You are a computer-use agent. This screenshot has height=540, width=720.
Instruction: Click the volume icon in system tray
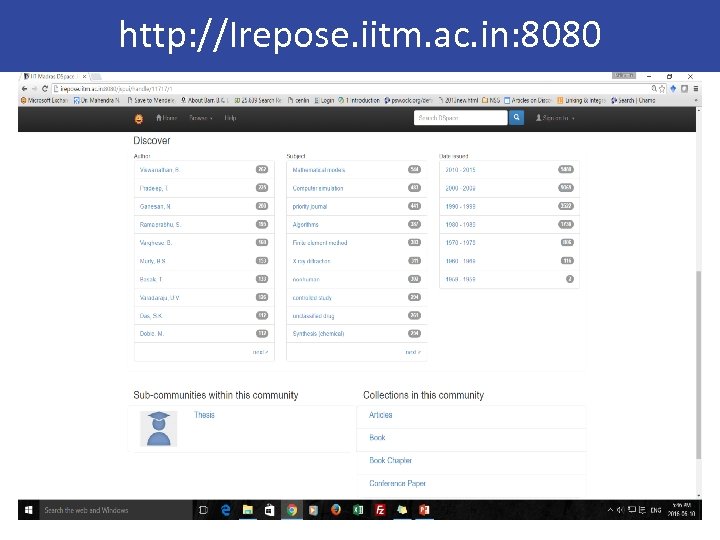[x=620, y=510]
